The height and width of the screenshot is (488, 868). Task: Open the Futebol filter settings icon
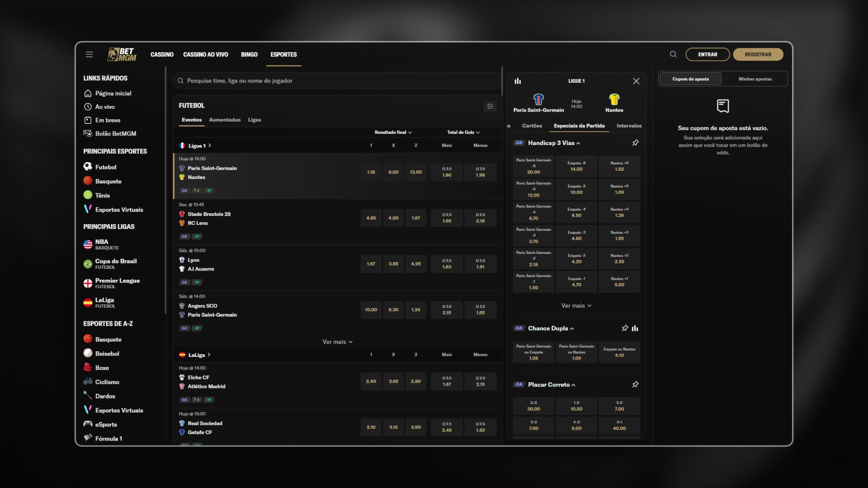[490, 106]
